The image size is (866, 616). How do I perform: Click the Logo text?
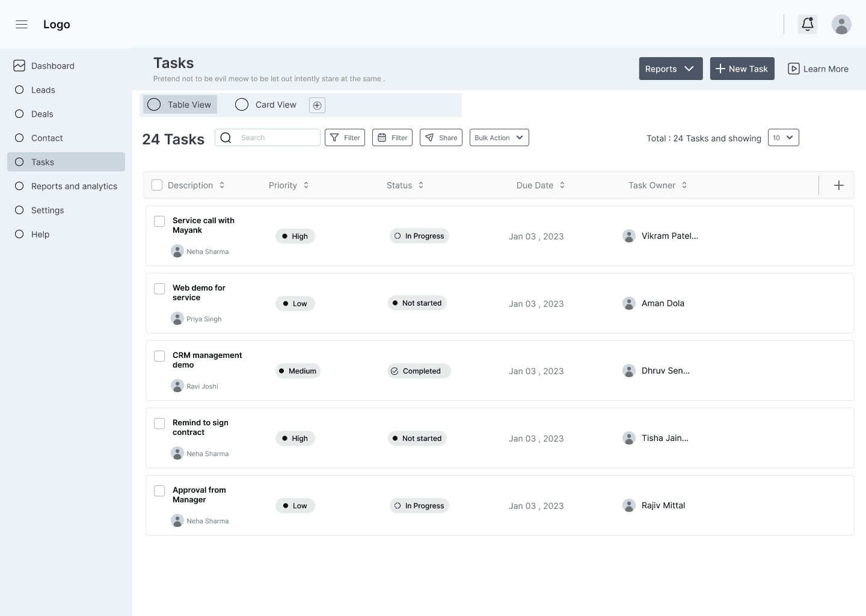click(57, 25)
